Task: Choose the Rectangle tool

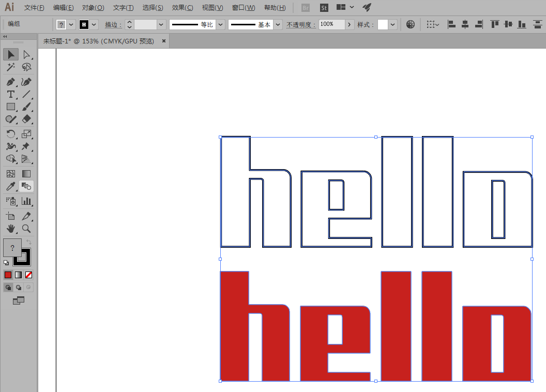Action: [x=11, y=107]
